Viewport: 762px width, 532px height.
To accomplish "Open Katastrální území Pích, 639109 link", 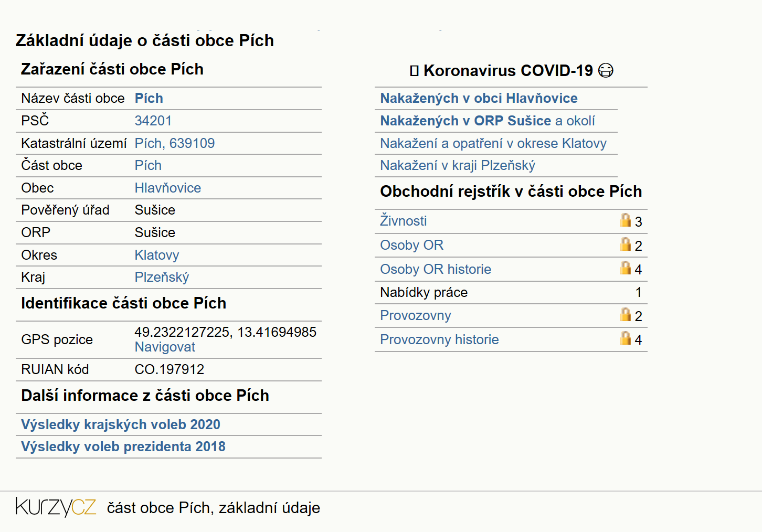I will [175, 143].
